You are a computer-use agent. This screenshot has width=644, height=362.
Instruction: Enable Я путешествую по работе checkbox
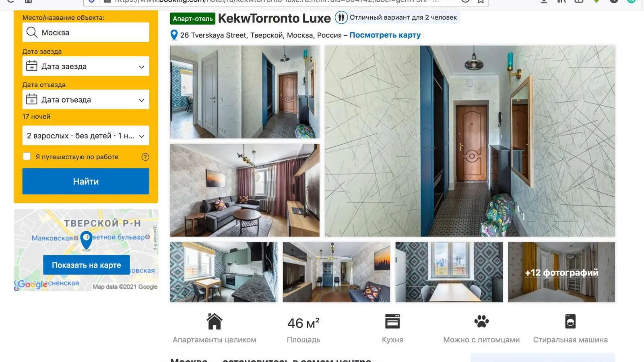(27, 156)
